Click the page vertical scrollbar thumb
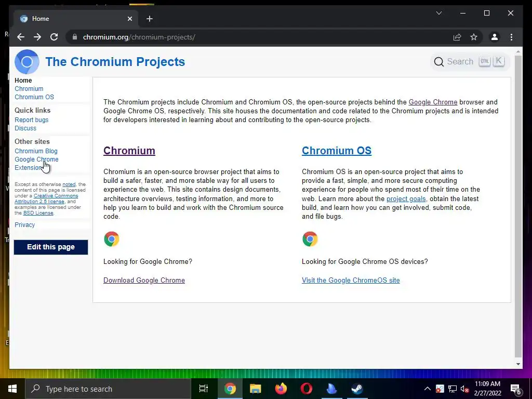 pyautogui.click(x=518, y=206)
